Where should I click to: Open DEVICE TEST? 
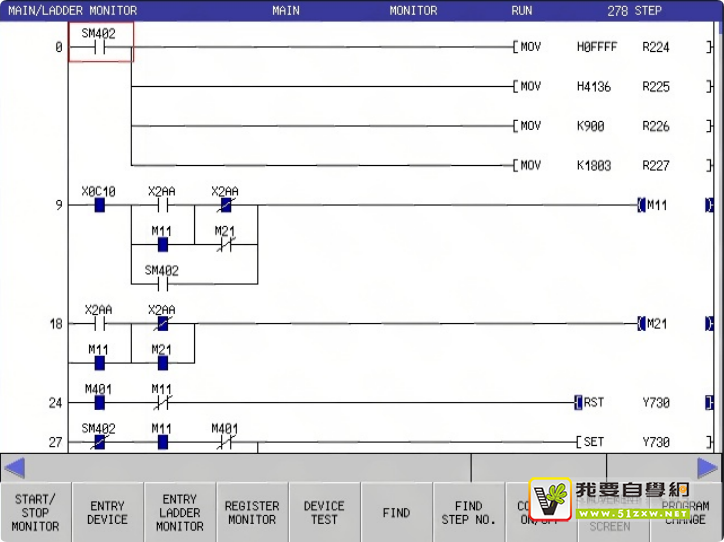(324, 512)
